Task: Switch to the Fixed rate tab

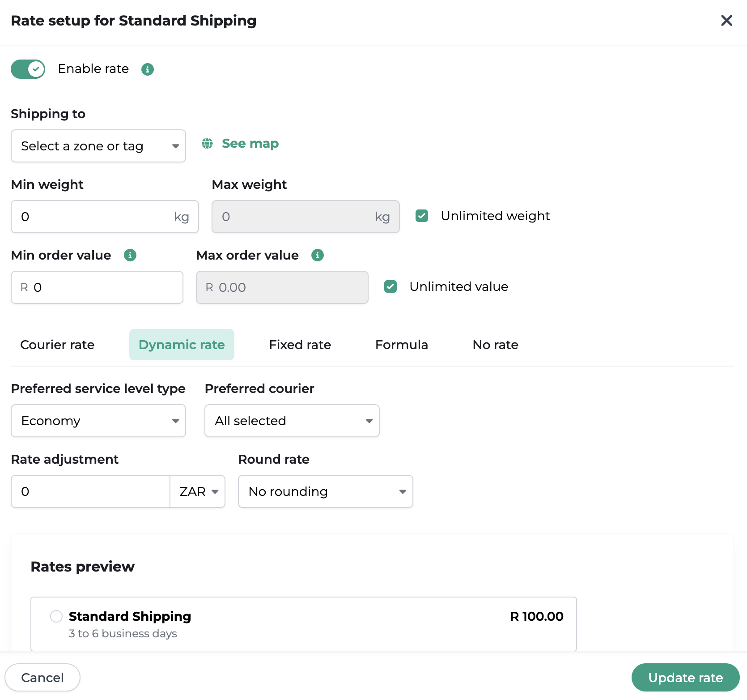Action: pos(300,345)
